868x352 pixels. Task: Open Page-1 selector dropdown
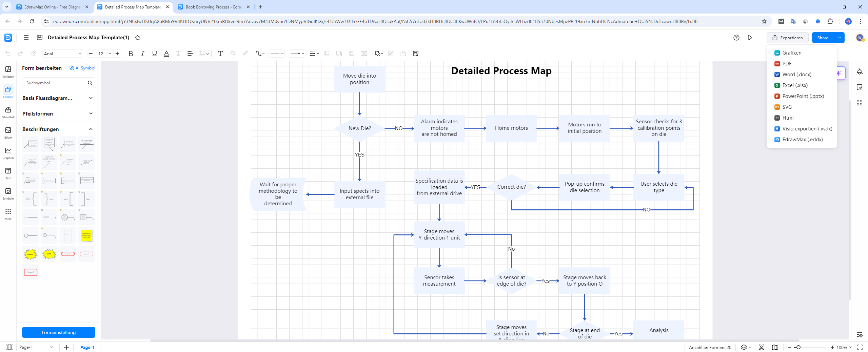pyautogui.click(x=36, y=347)
